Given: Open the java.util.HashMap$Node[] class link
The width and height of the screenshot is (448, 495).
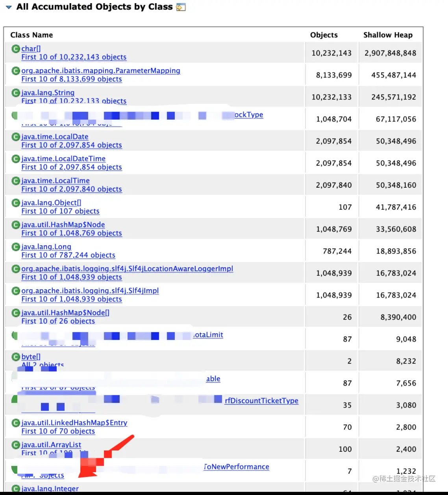Looking at the screenshot, I should pyautogui.click(x=65, y=313).
